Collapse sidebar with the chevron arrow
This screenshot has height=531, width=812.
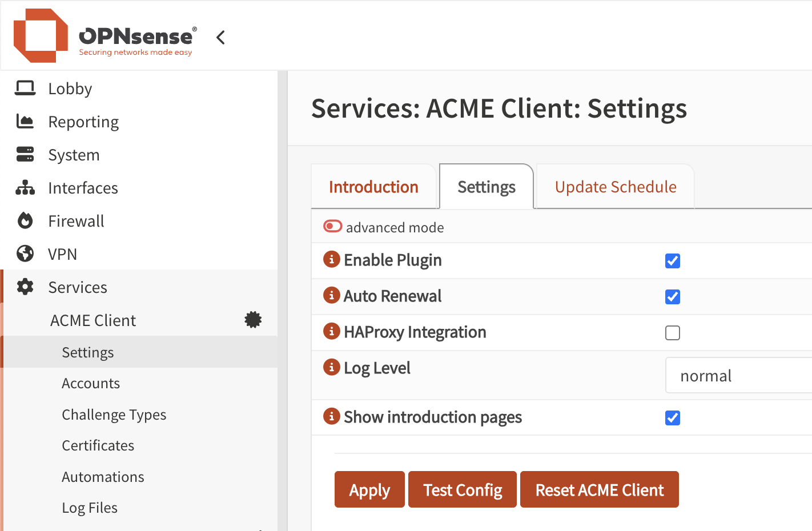221,38
